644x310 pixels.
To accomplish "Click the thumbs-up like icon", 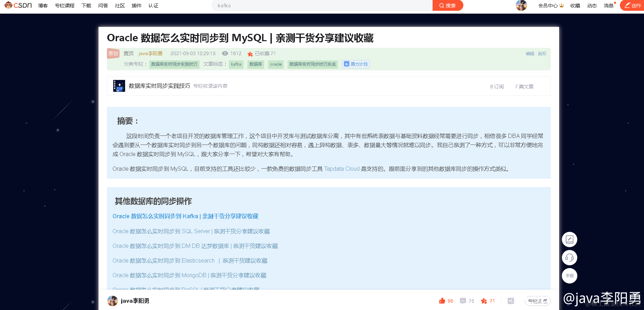I will pos(442,301).
